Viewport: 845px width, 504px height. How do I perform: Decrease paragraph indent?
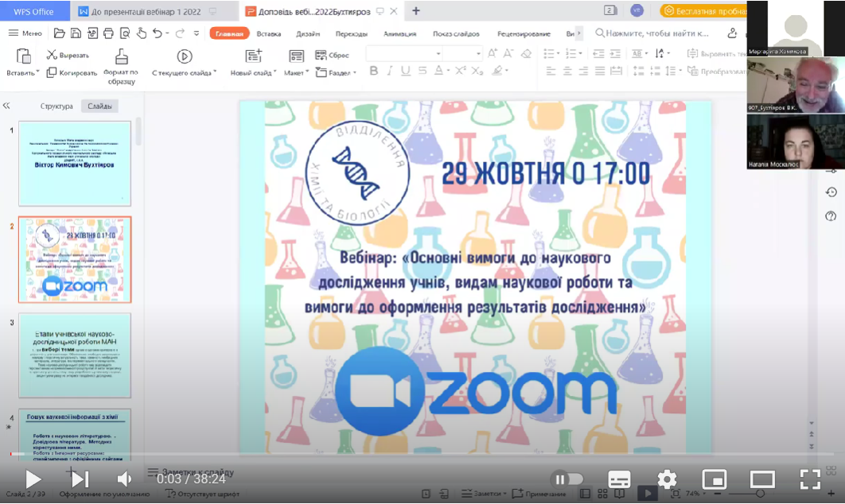pyautogui.click(x=598, y=53)
